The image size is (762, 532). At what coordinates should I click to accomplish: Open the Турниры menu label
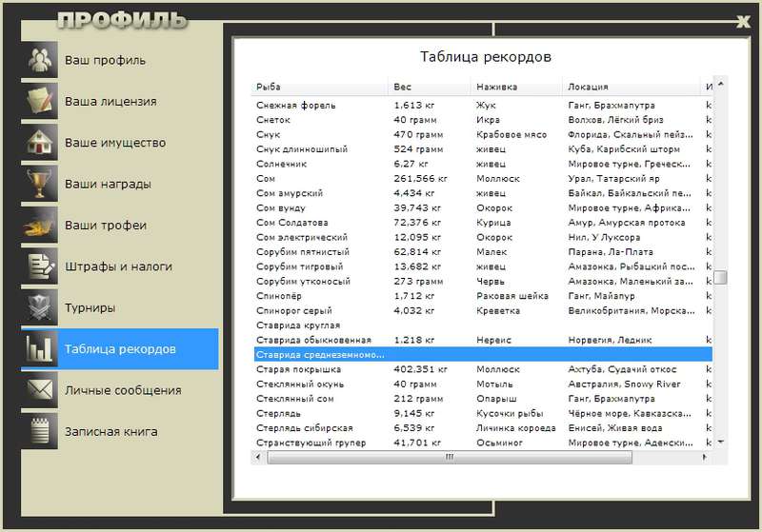[90, 307]
